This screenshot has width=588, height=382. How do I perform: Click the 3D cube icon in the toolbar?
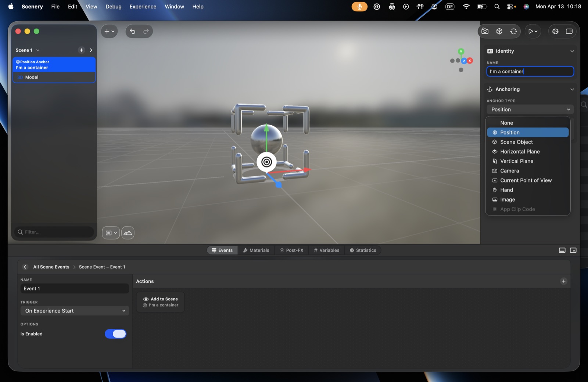(x=499, y=31)
